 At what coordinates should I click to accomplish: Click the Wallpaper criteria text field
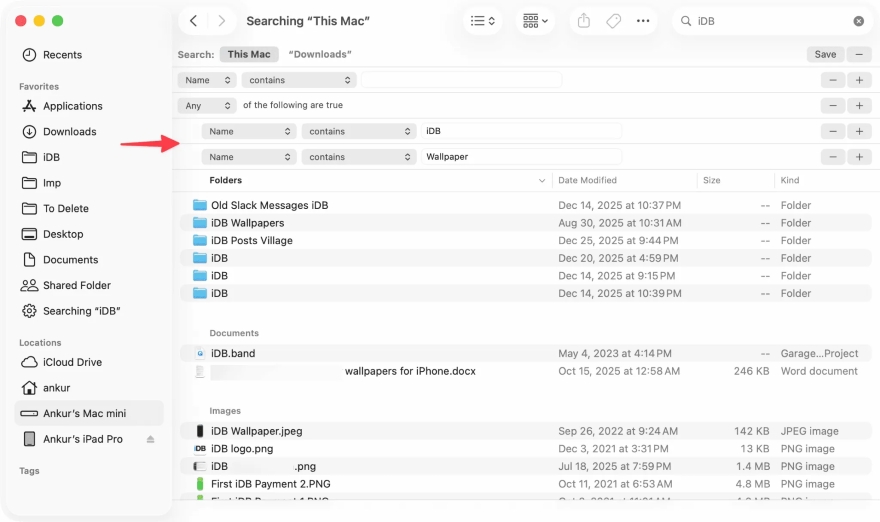[x=521, y=157]
